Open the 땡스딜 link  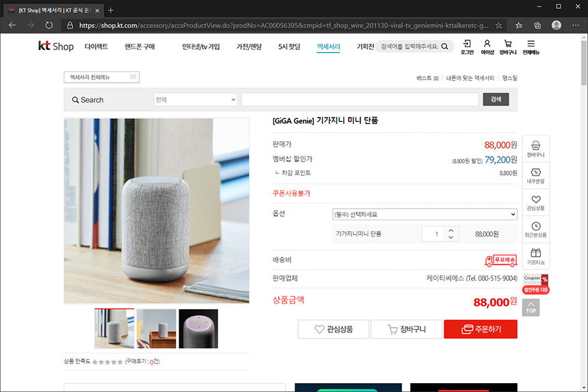click(509, 78)
